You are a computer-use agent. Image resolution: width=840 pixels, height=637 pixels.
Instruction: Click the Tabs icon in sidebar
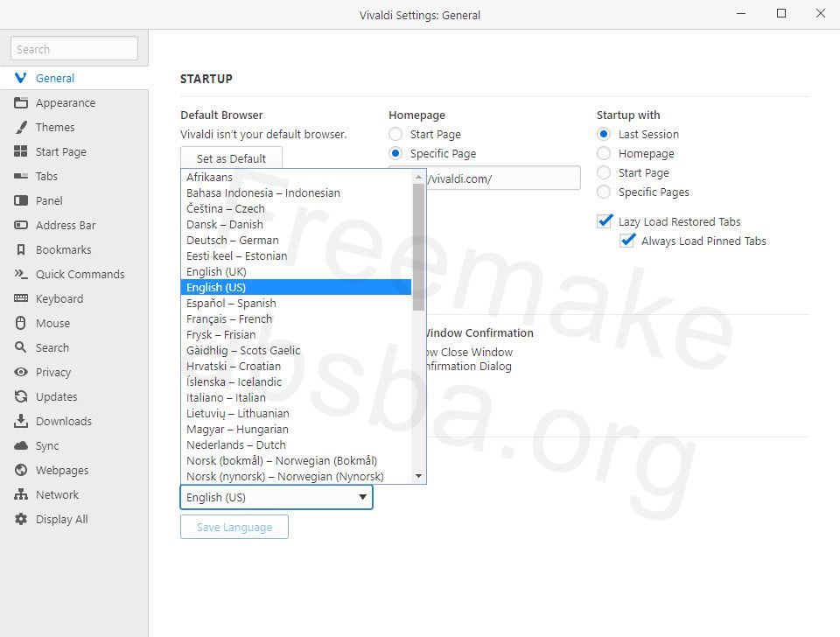point(21,176)
